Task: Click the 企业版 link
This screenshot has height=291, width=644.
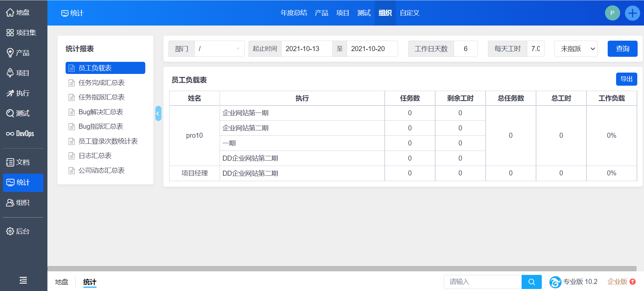Action: 617,282
